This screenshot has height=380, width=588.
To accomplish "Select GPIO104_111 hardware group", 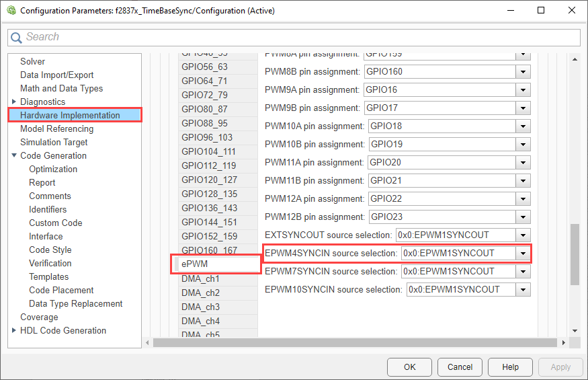I will pyautogui.click(x=218, y=152).
